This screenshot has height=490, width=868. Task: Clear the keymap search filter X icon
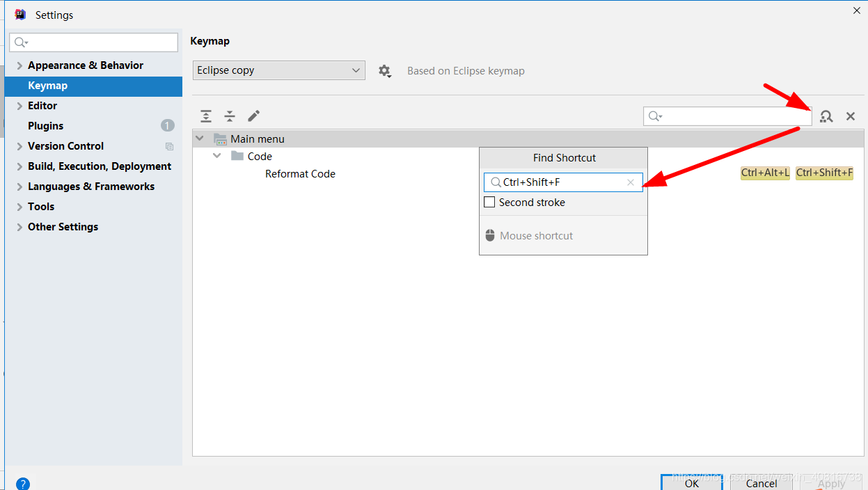(x=851, y=116)
